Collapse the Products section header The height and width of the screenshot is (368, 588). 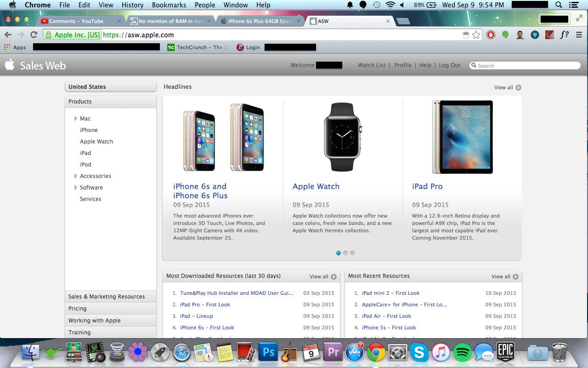(111, 102)
